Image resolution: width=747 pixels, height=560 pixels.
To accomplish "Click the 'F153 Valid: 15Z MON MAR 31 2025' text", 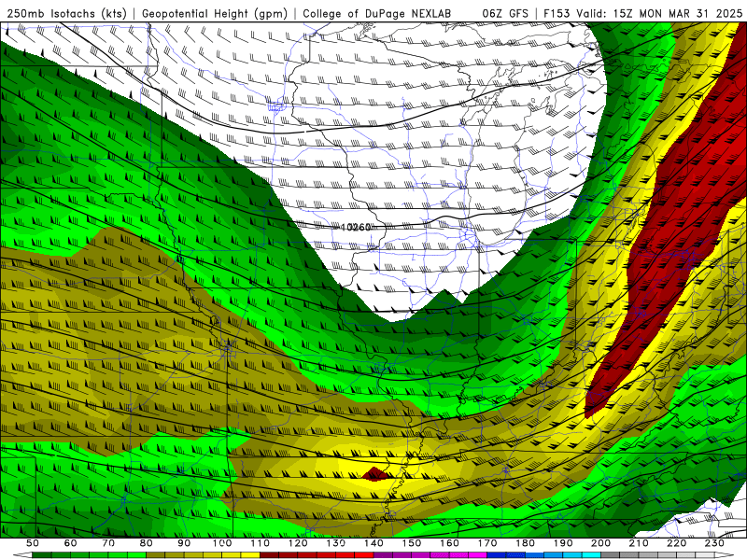I will pos(642,13).
